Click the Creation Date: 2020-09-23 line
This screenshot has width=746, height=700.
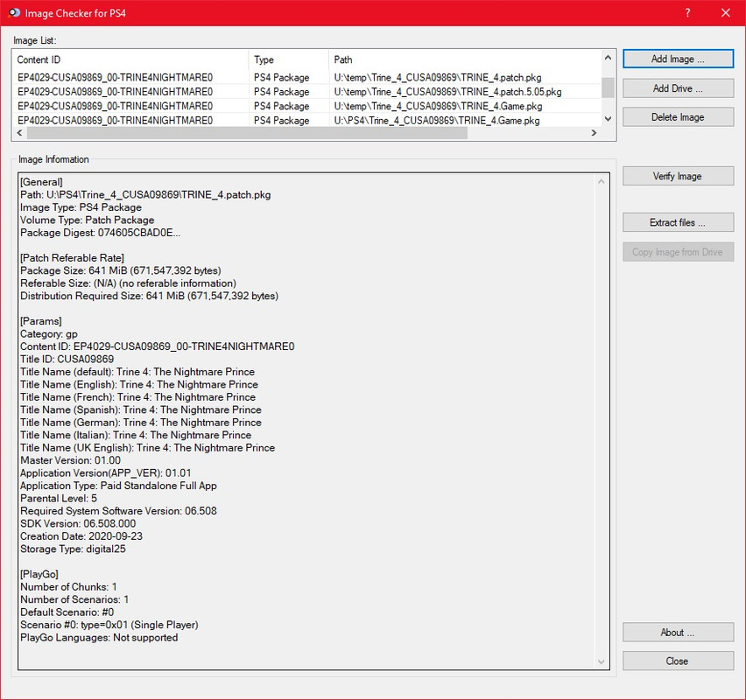click(x=81, y=536)
